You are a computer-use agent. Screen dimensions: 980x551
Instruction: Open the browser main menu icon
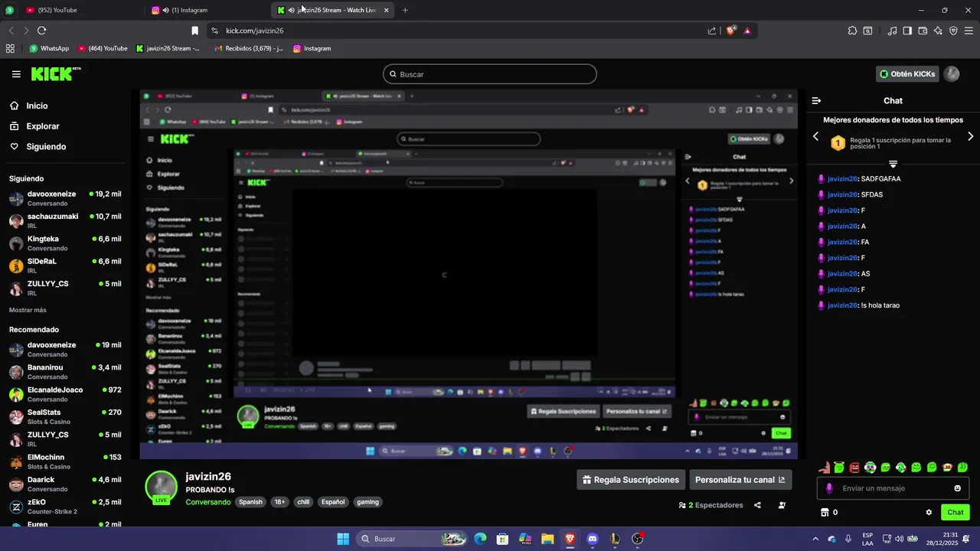pos(969,31)
